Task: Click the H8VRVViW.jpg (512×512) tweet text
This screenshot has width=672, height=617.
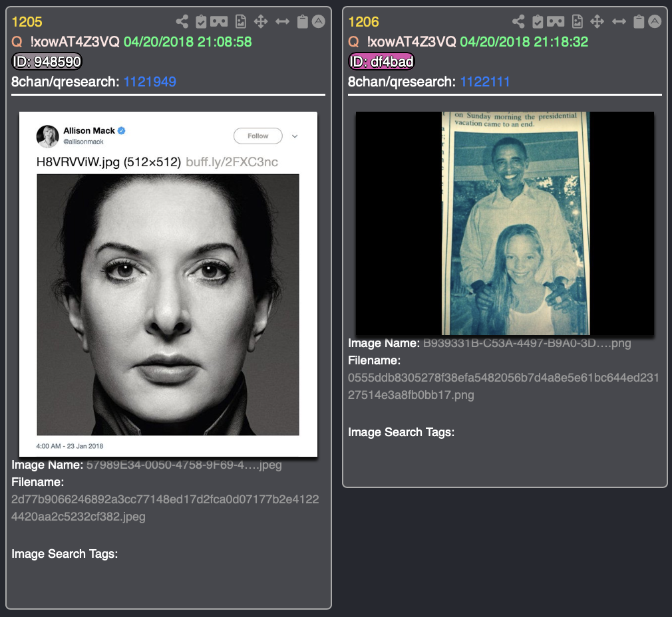Action: coord(109,162)
